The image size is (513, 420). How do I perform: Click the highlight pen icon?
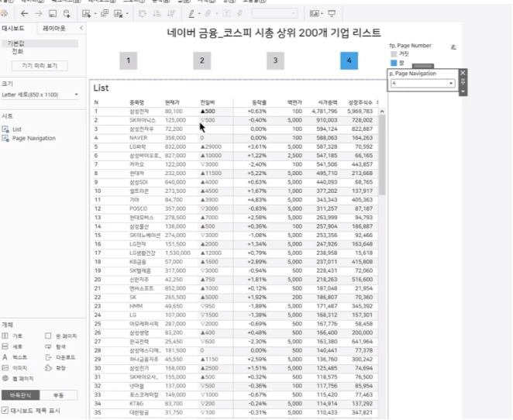coord(191,13)
